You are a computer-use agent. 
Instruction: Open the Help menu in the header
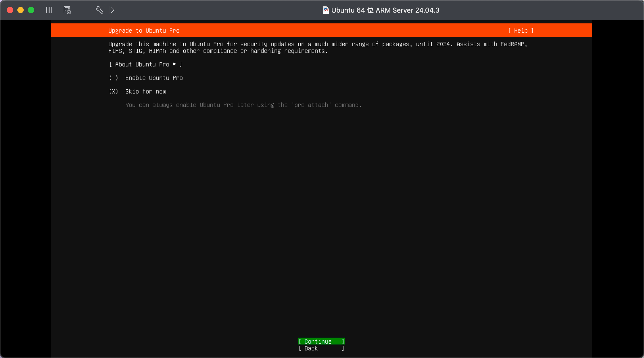[x=521, y=30]
